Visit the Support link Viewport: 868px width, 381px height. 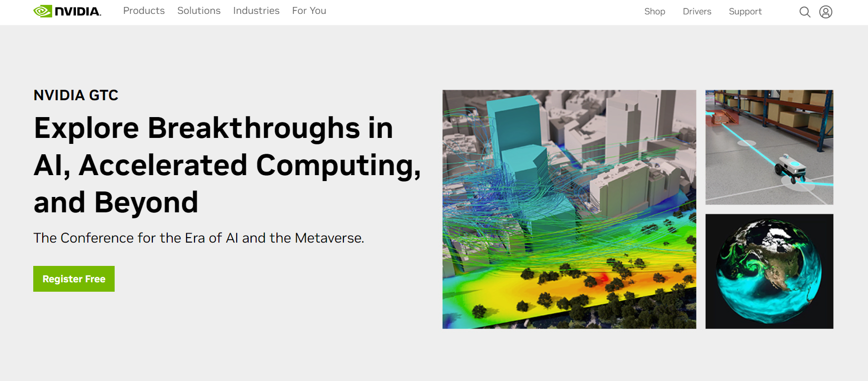(745, 11)
